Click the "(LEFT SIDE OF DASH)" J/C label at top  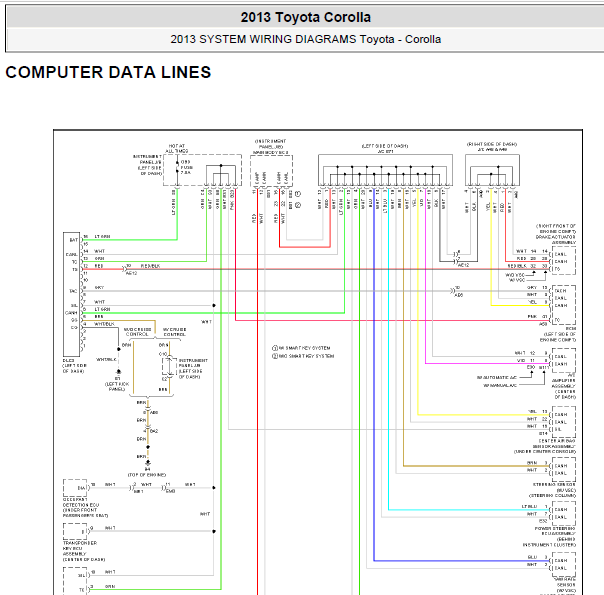tap(385, 146)
